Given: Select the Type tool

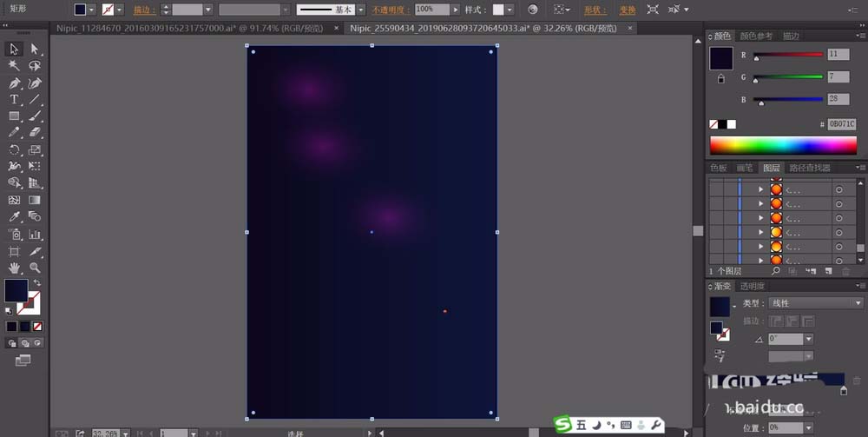Looking at the screenshot, I should click(x=14, y=100).
